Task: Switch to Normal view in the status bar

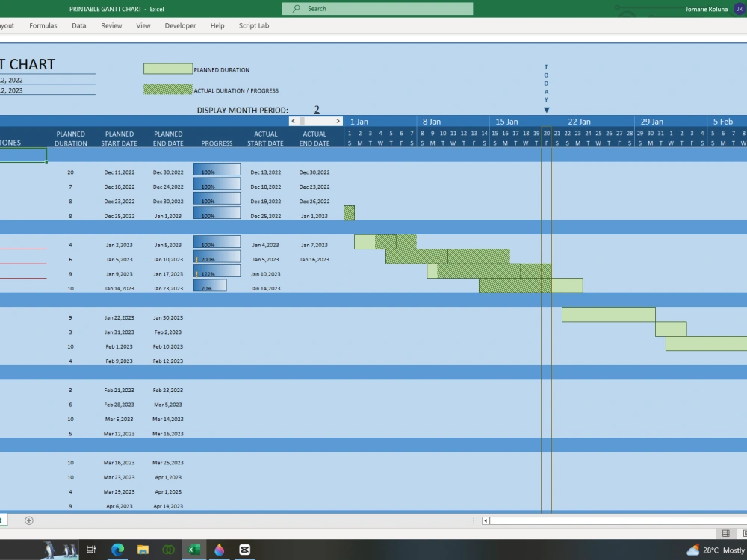Action: [725, 533]
